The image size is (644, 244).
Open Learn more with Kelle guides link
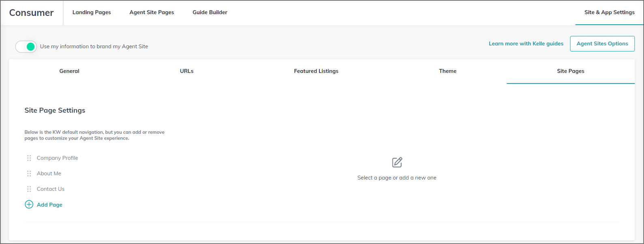click(526, 43)
